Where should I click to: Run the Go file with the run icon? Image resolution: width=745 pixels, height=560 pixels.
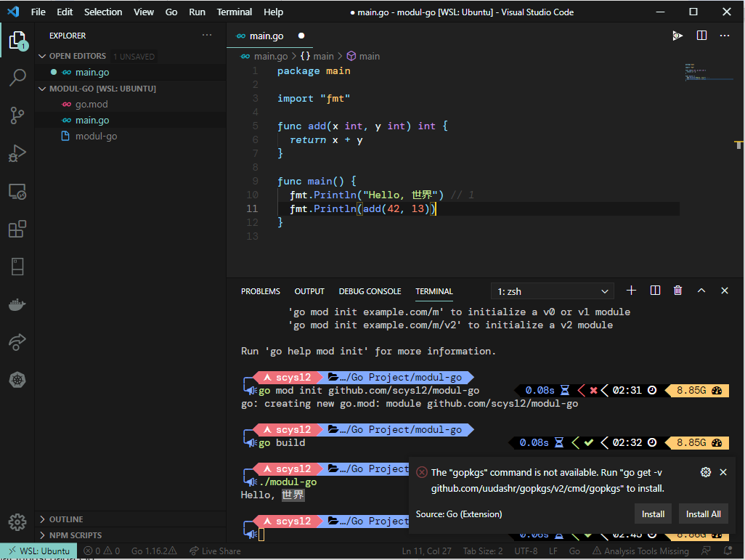[677, 36]
